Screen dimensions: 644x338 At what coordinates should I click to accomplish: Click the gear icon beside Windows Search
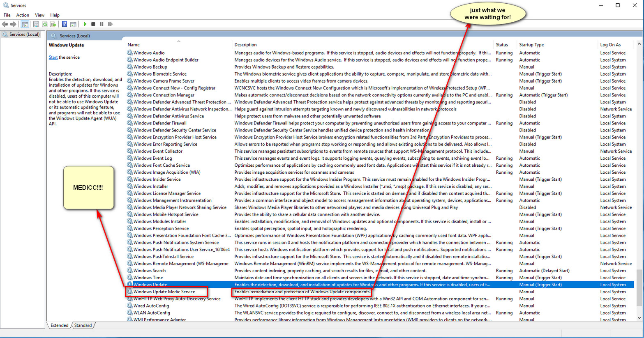[129, 271]
